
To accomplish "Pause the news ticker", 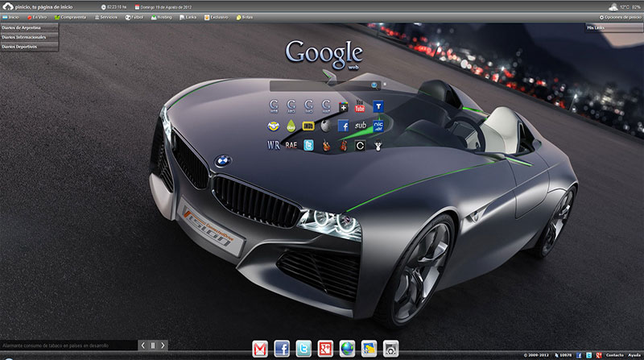I will (153, 346).
